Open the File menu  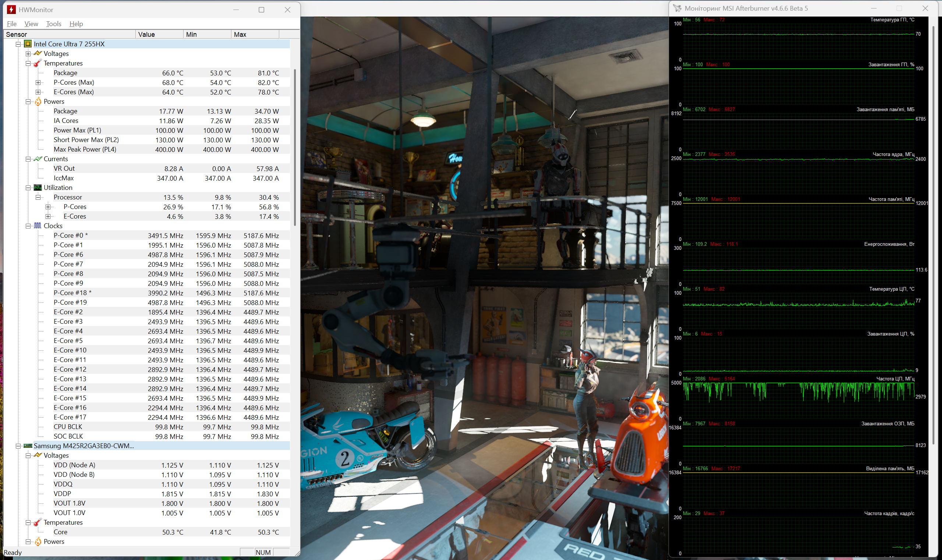[x=12, y=24]
